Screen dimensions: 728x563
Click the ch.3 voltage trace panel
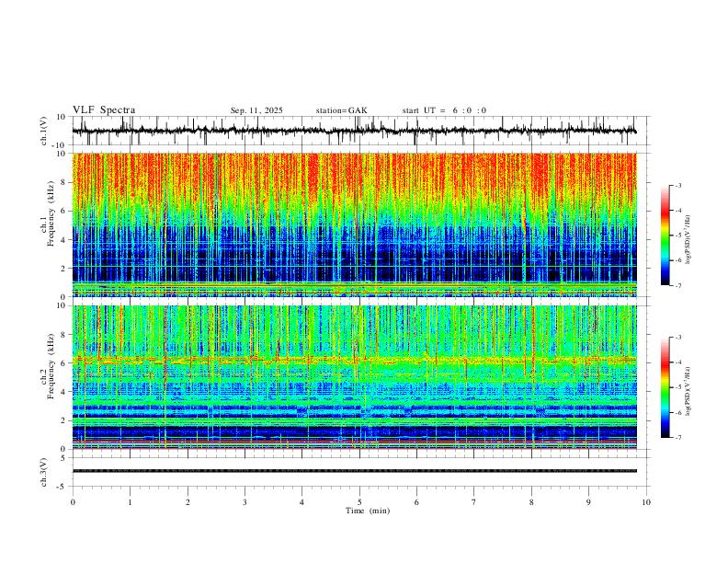[x=360, y=472]
